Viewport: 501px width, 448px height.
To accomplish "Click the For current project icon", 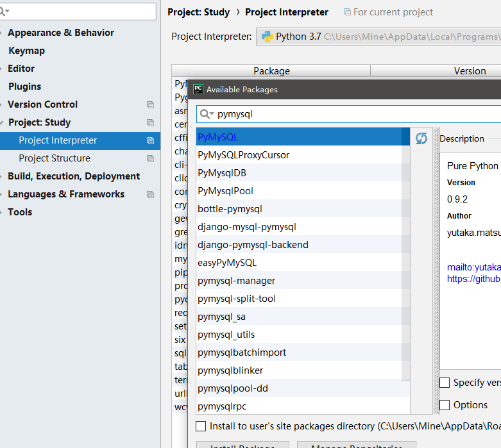I will pyautogui.click(x=347, y=12).
